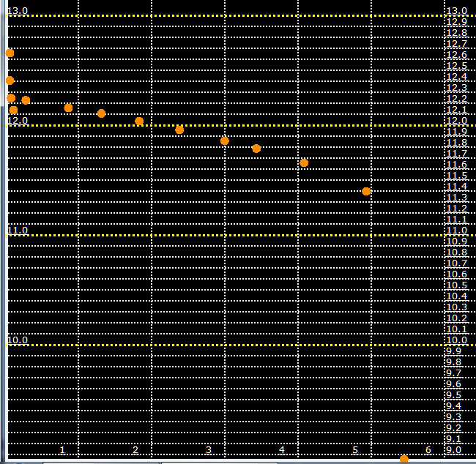Click the orange point at the bottom edge
Image resolution: width=476 pixels, height=464 pixels.
[x=404, y=459]
